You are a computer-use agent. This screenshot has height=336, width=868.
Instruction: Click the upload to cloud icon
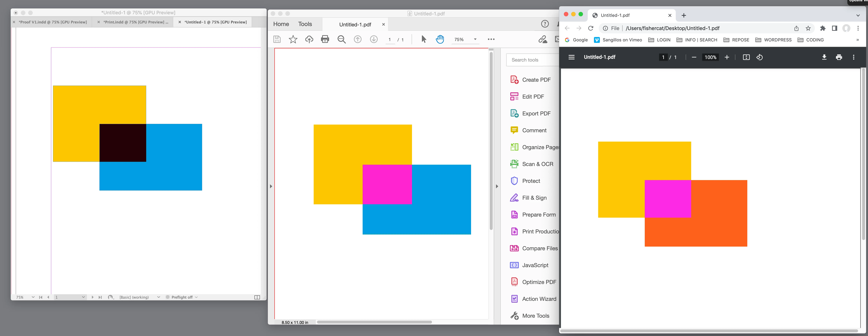pos(309,39)
